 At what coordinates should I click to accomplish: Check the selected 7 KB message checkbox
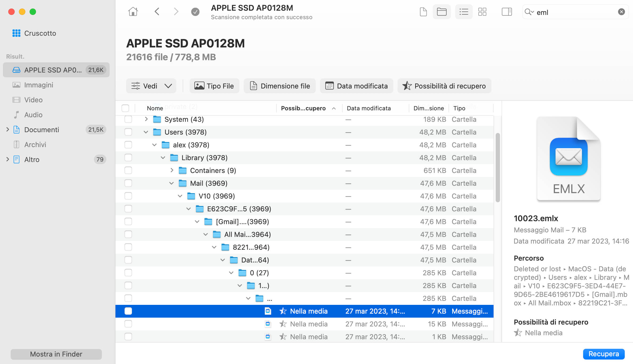click(128, 311)
